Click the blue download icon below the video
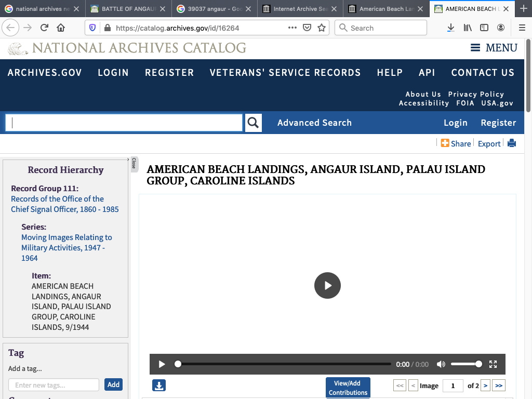The height and width of the screenshot is (399, 532). click(x=159, y=385)
